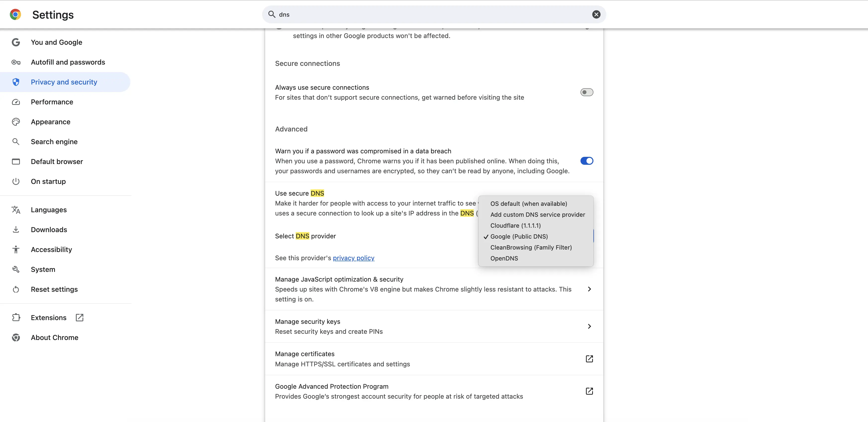The height and width of the screenshot is (422, 868).
Task: Click the Use secure DNS label
Action: [x=299, y=193]
